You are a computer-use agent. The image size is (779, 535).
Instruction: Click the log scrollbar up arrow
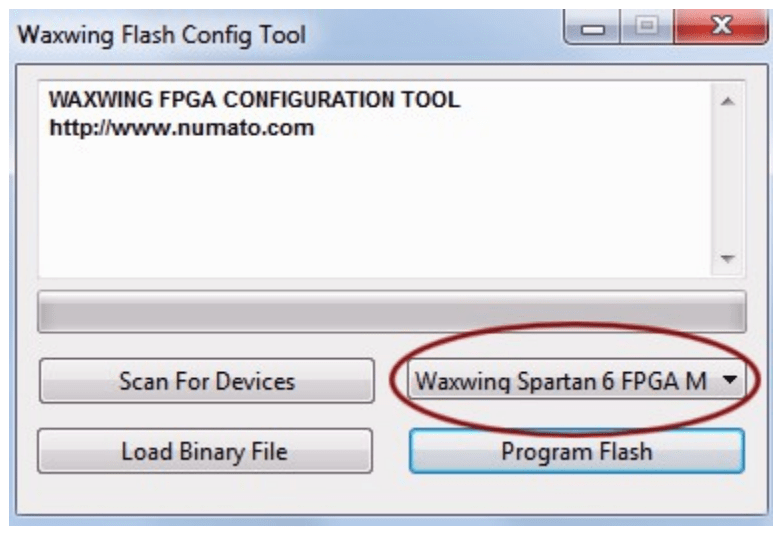[x=728, y=101]
